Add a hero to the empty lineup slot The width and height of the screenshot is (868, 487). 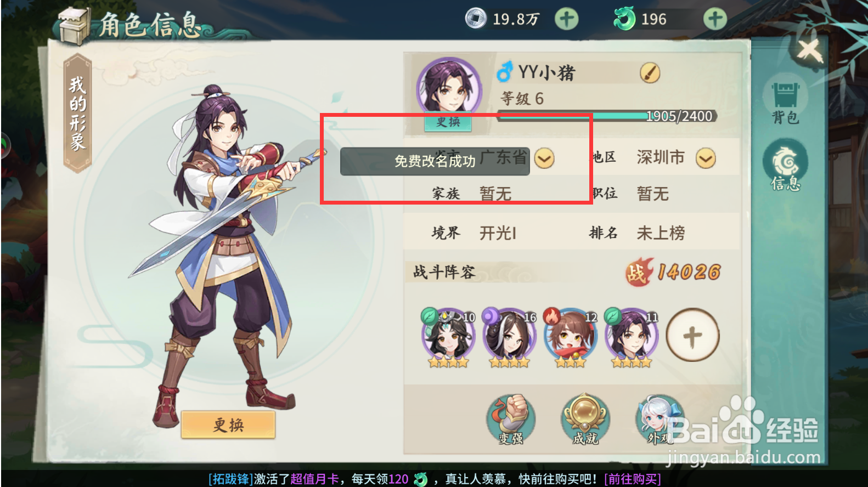[x=692, y=335]
